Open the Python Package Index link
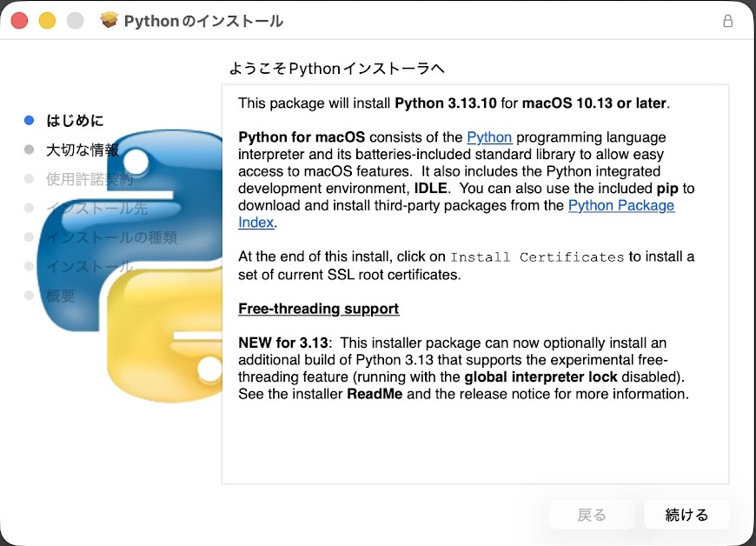This screenshot has width=756, height=546. 620,206
